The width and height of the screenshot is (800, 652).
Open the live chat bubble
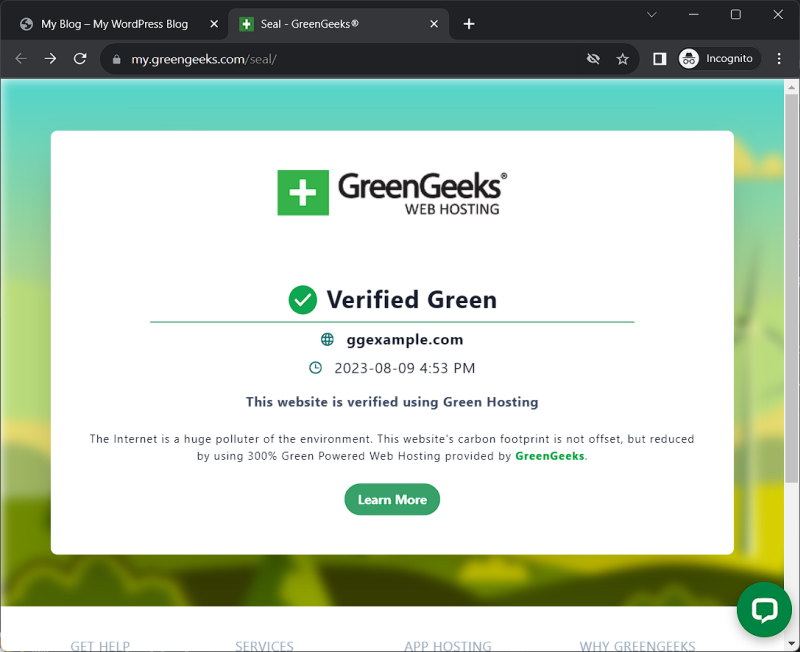click(x=764, y=609)
